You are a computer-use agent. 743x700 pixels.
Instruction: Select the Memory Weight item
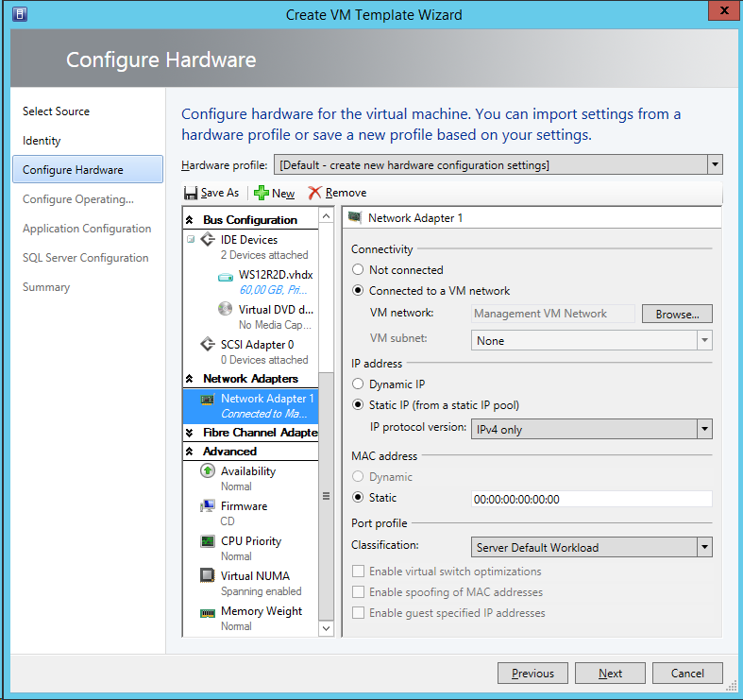pyautogui.click(x=262, y=611)
